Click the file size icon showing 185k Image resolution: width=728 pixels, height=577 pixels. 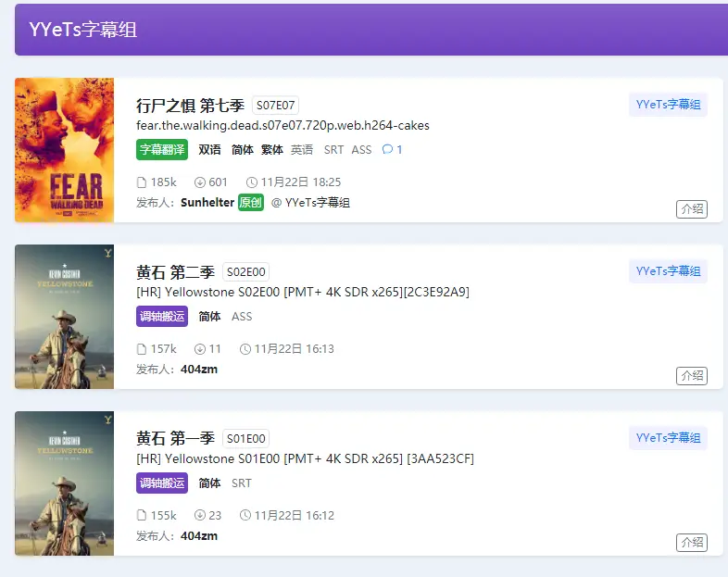click(142, 182)
